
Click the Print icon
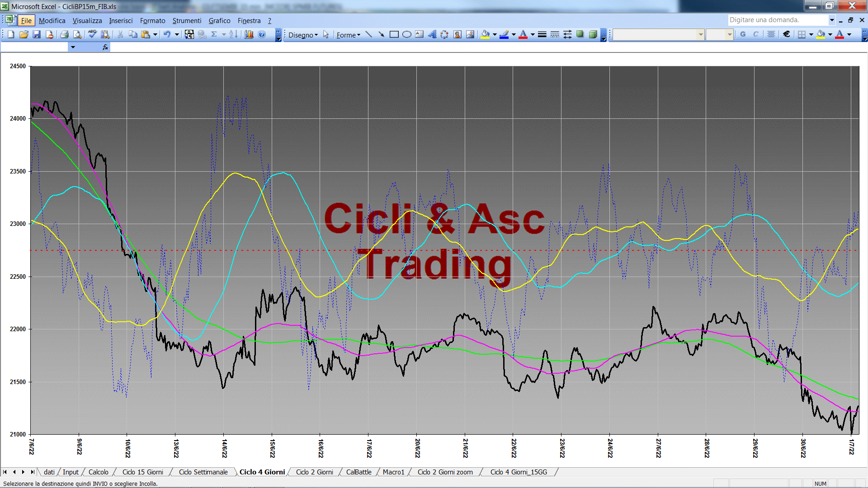pos(64,34)
